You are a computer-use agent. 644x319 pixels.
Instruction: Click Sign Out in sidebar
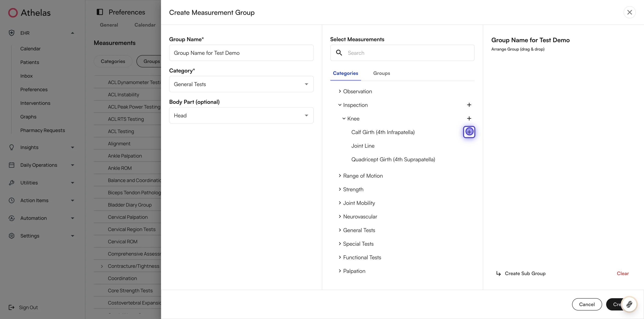(x=28, y=307)
